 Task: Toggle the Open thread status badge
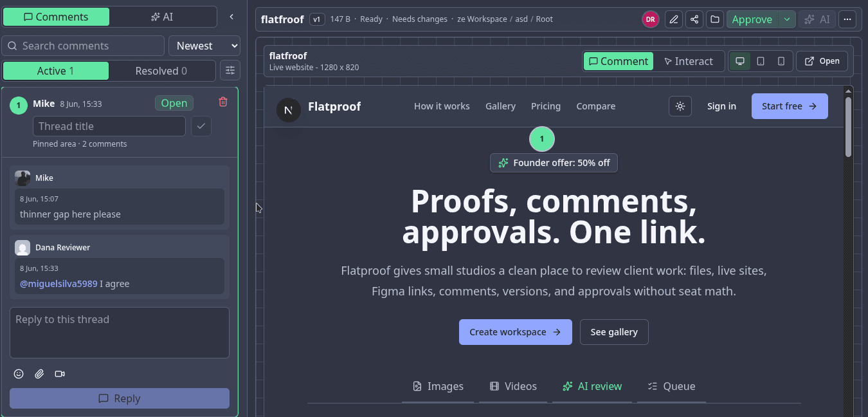174,103
